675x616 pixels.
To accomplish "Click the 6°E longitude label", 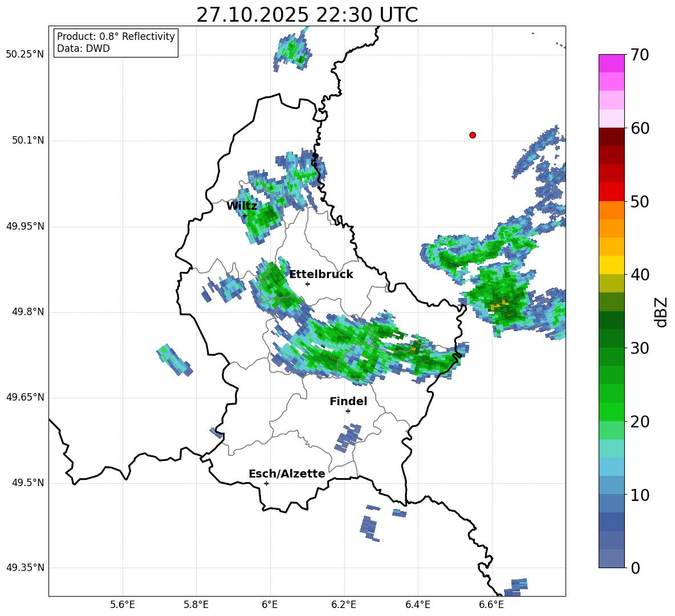I will point(270,605).
